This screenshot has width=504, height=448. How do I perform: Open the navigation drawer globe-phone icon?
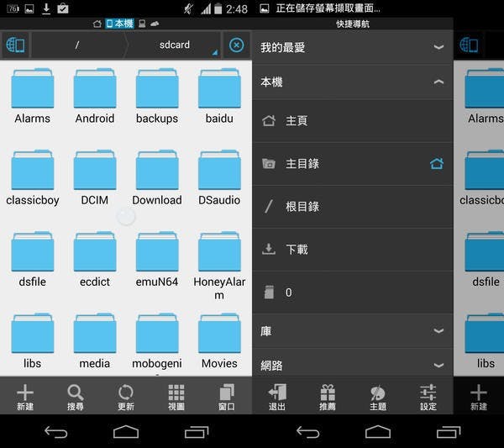[15, 45]
